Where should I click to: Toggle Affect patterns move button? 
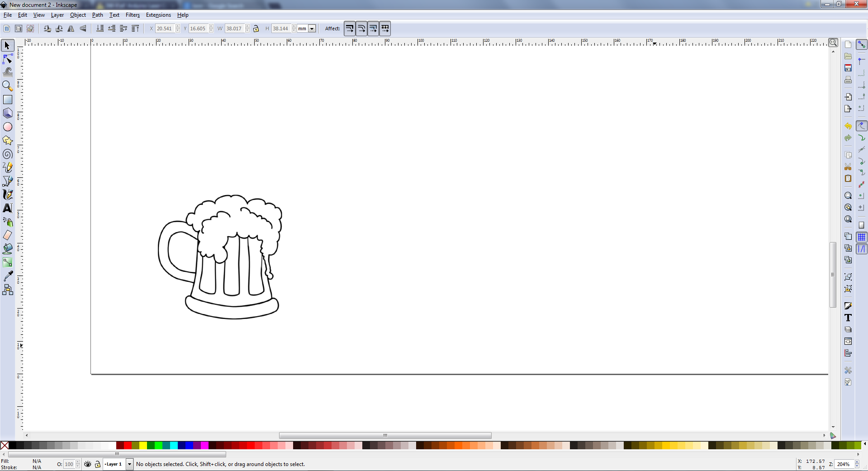click(x=385, y=29)
